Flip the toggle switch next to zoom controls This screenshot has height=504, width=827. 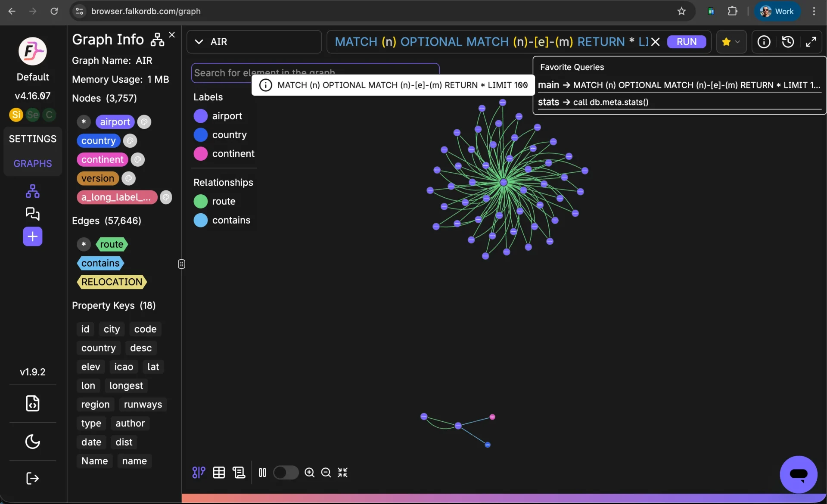click(286, 473)
